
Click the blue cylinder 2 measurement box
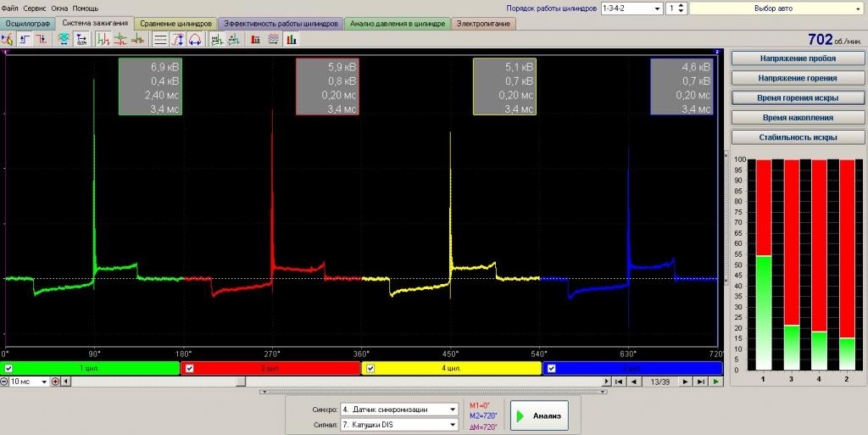tap(682, 86)
